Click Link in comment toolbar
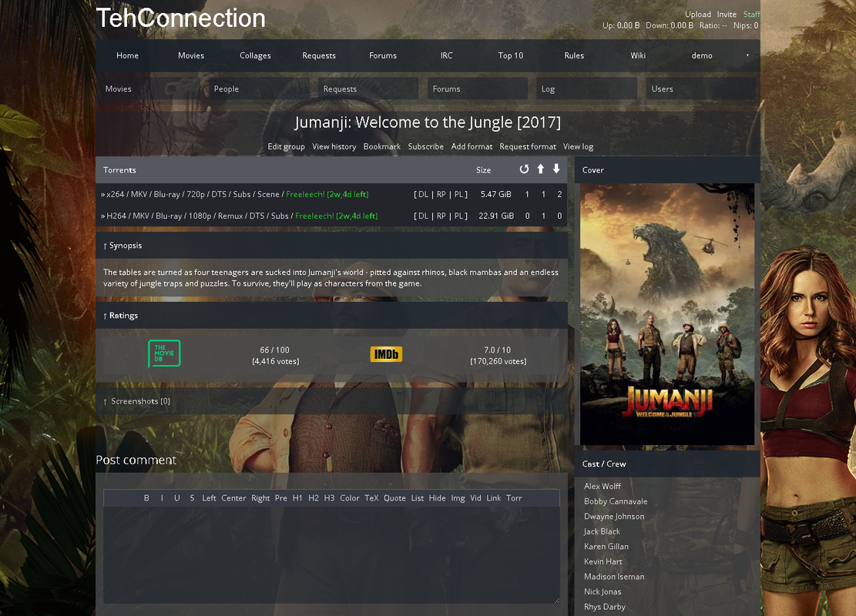 [x=494, y=498]
